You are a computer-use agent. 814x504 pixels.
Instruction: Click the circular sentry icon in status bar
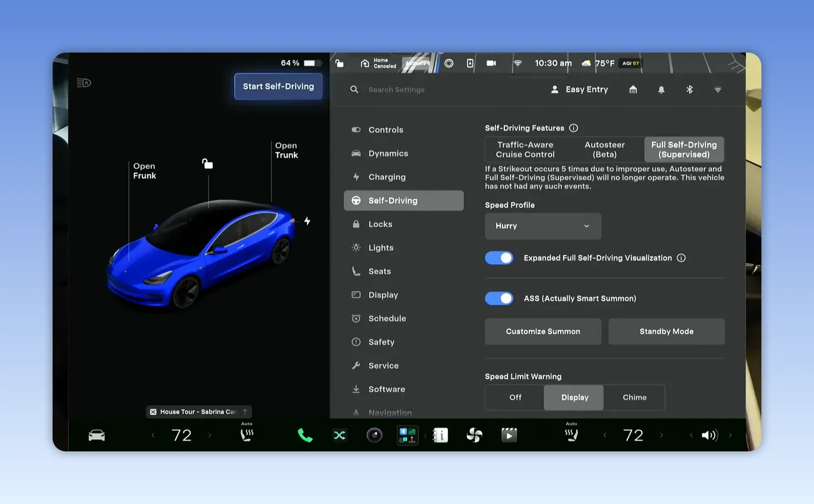click(449, 63)
